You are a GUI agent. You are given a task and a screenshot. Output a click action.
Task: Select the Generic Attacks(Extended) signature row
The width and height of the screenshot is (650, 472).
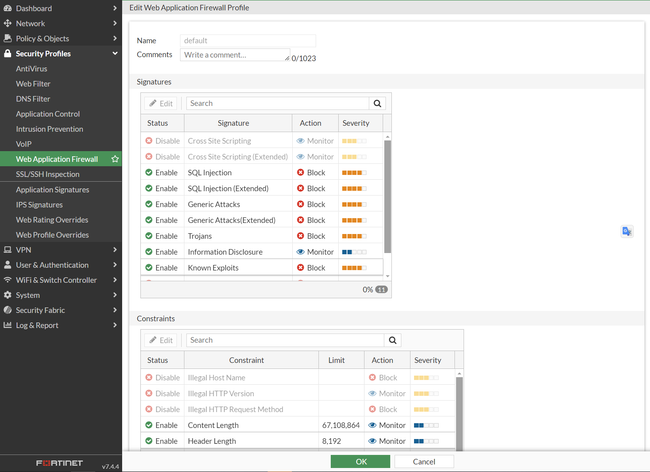point(262,220)
